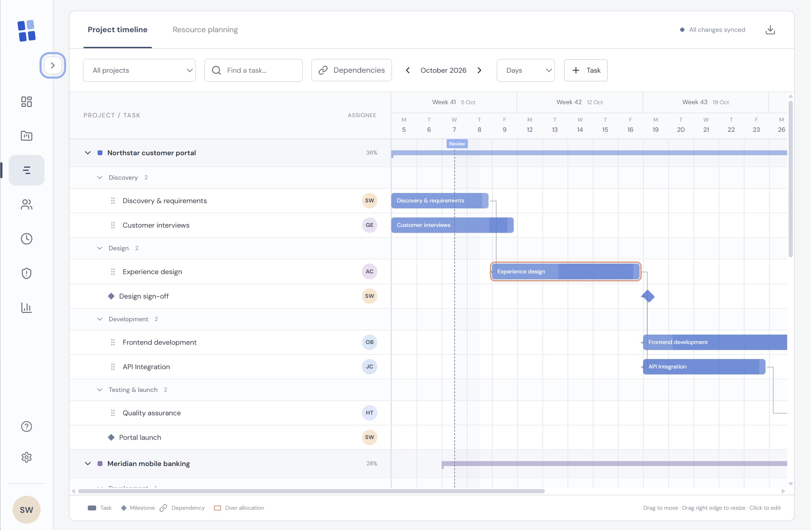Open the time tracking clock icon
The width and height of the screenshot is (812, 530).
point(27,239)
